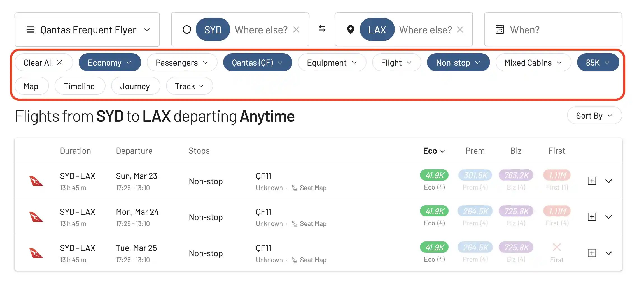Open Qantas Frequent Flyer program dropdown

pos(87,29)
